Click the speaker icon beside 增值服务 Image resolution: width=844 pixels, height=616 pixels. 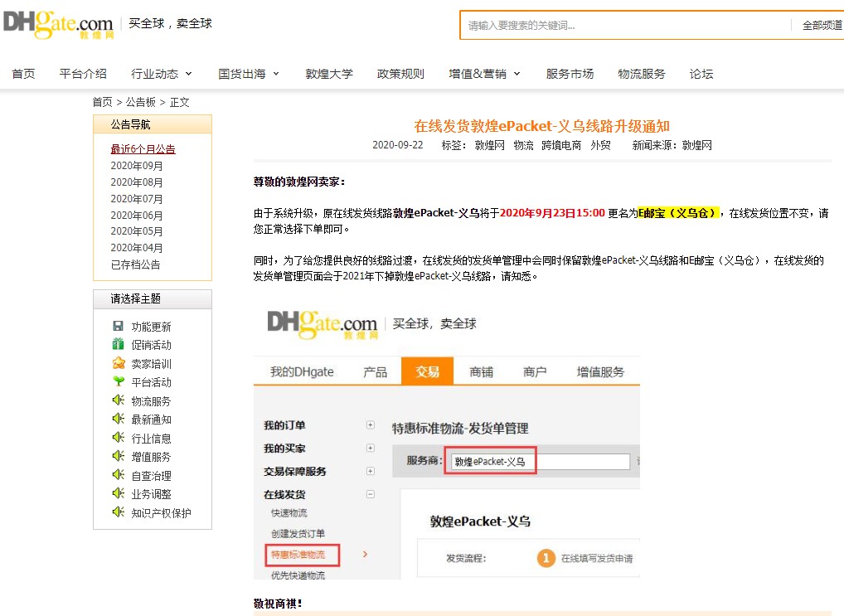(118, 456)
